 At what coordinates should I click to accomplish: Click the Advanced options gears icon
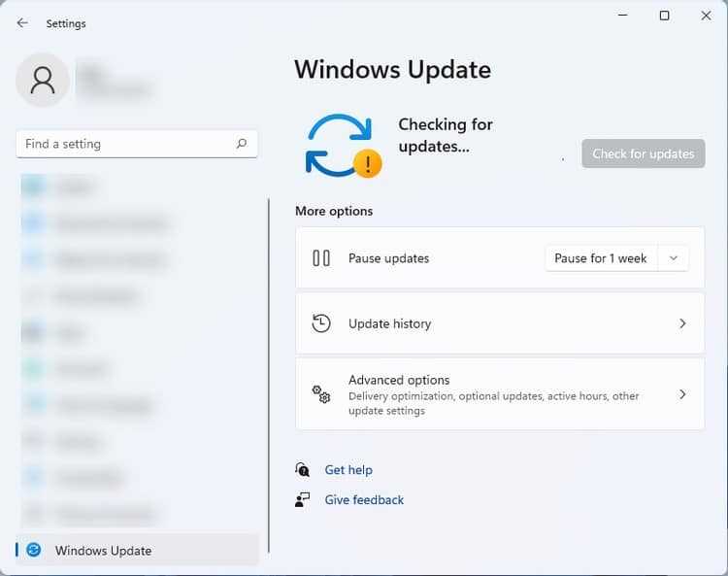click(321, 394)
